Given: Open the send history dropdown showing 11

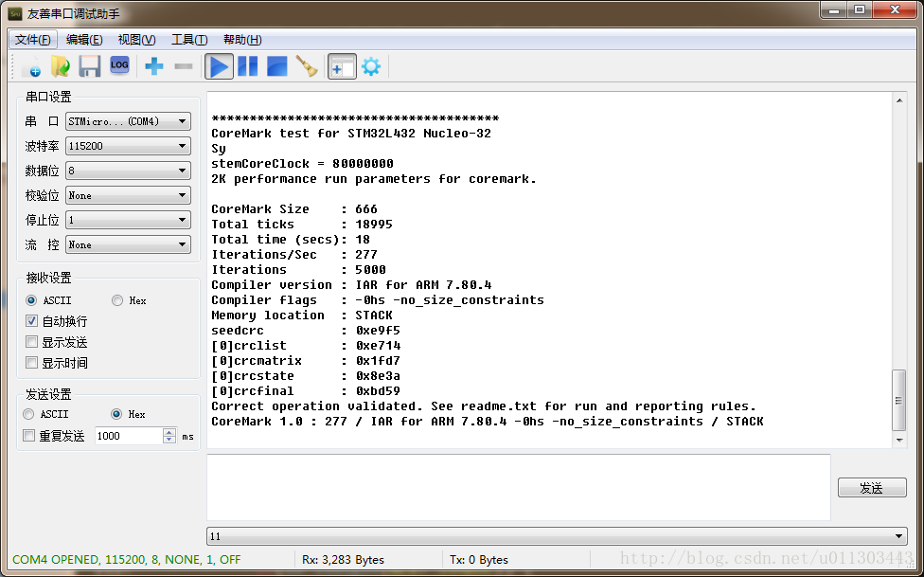Looking at the screenshot, I should coord(558,536).
